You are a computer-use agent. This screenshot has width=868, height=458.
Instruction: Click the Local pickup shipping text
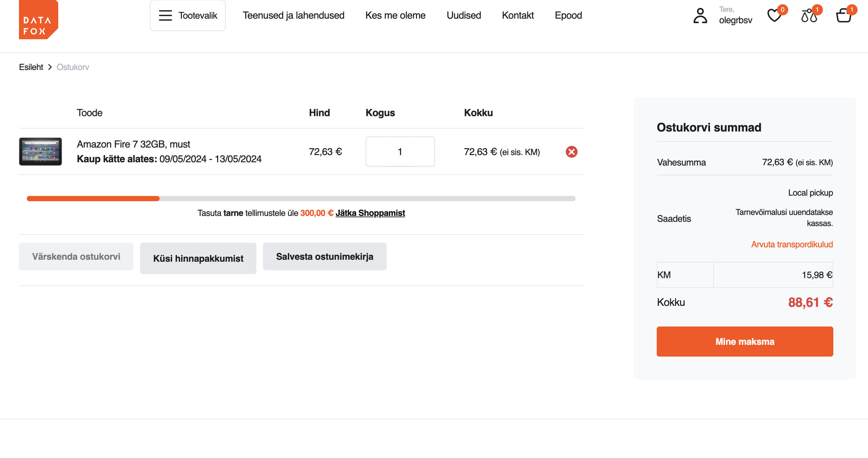click(x=810, y=193)
